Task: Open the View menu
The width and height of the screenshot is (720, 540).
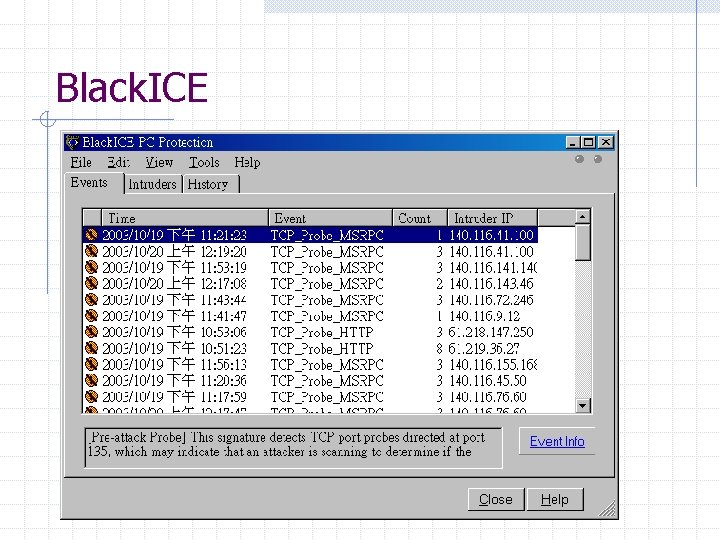Action: pyautogui.click(x=159, y=163)
